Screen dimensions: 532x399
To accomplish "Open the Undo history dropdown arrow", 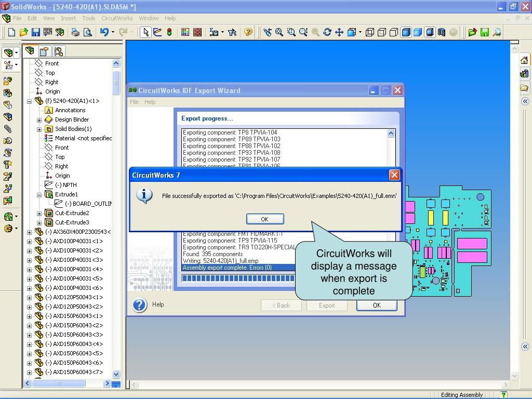I will click(x=113, y=32).
